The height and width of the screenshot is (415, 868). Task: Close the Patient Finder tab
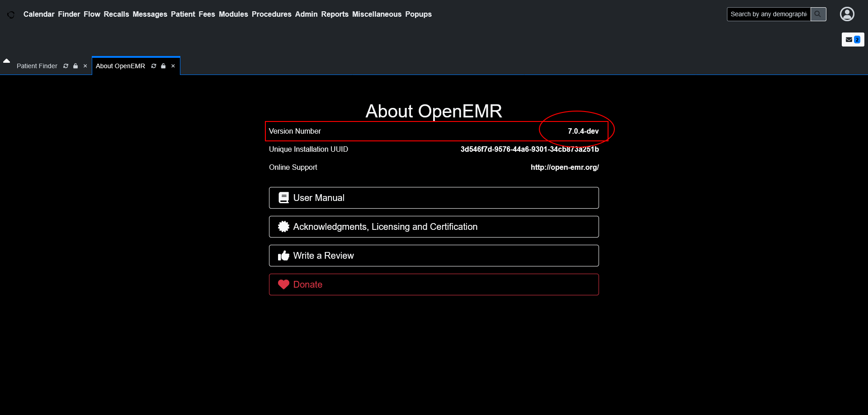pos(85,66)
